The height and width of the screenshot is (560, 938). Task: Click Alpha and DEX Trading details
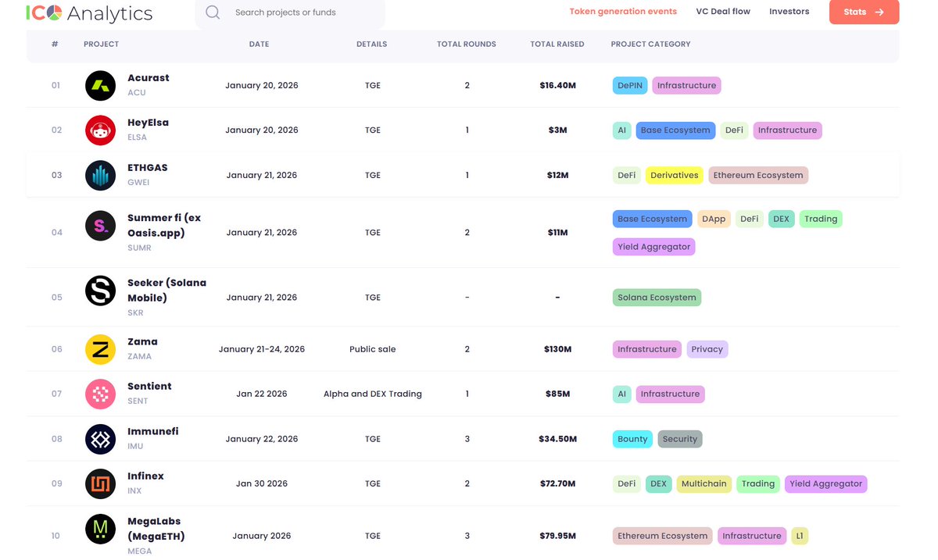pyautogui.click(x=373, y=394)
